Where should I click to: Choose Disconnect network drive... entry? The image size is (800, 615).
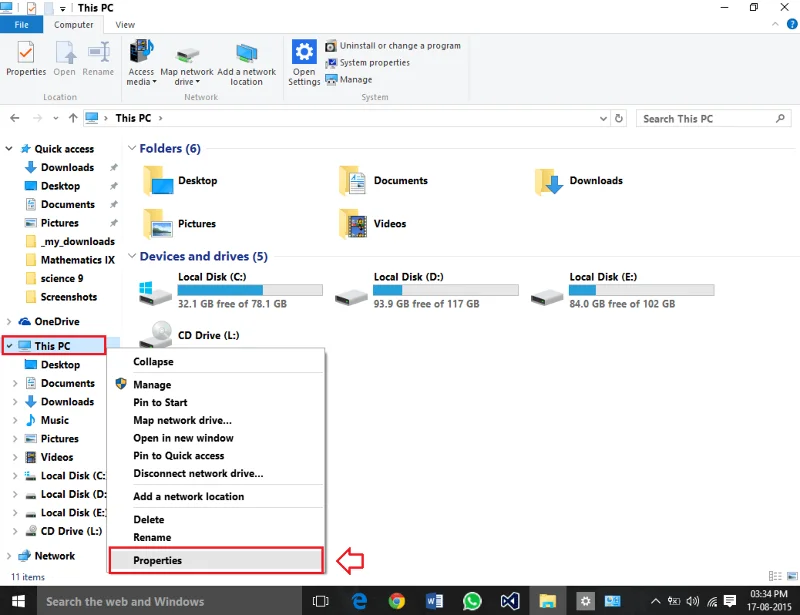(x=216, y=474)
